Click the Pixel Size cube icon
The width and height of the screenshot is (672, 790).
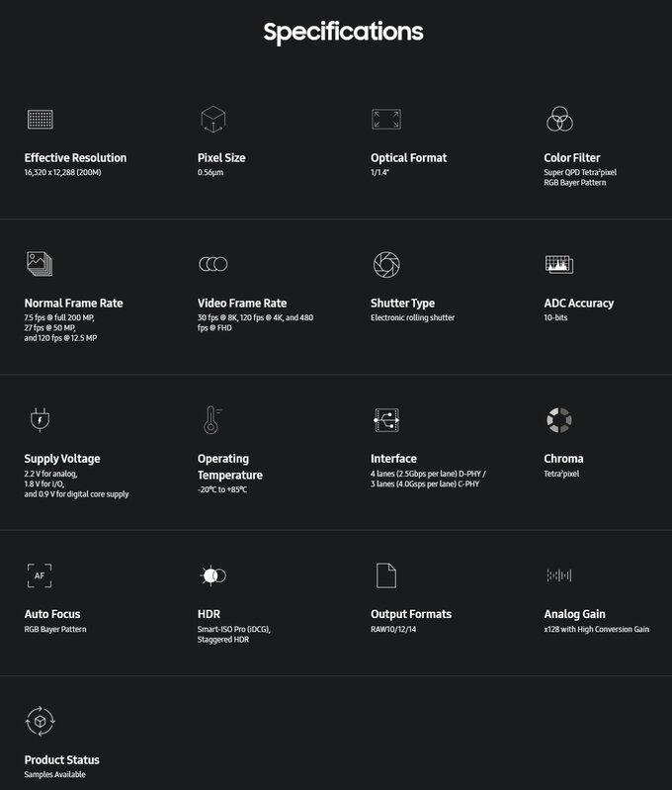point(213,120)
